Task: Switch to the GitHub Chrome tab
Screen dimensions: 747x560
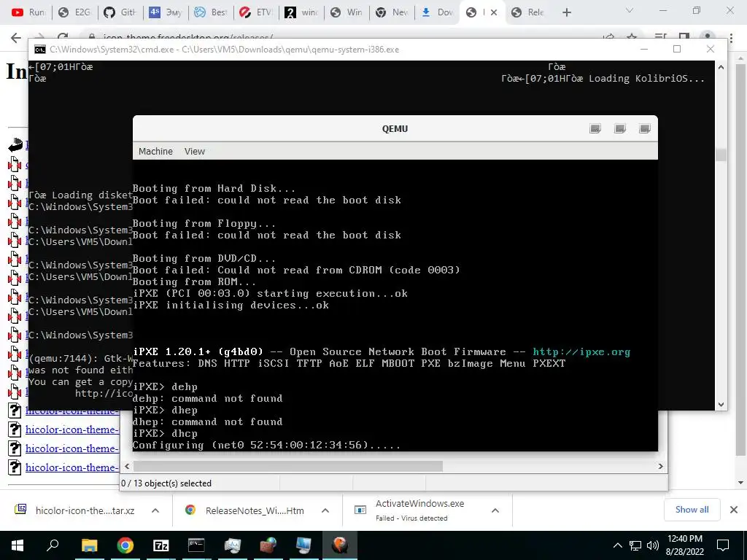Action: pyautogui.click(x=120, y=12)
